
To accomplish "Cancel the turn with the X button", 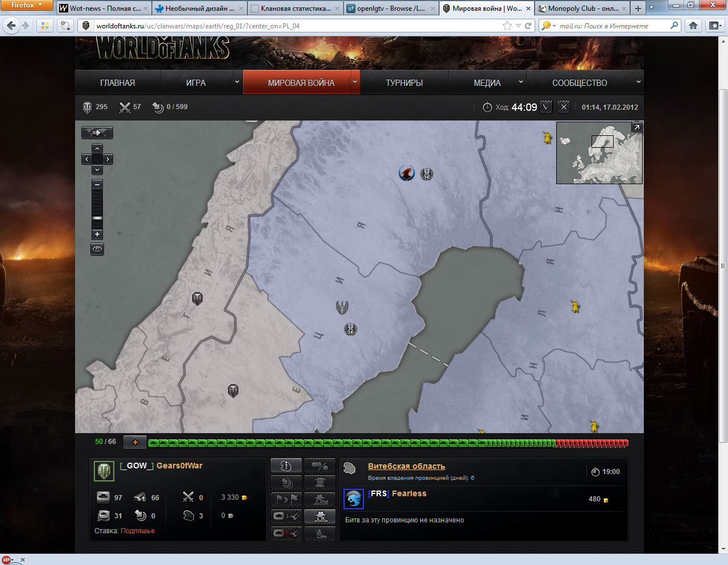I will pos(564,107).
